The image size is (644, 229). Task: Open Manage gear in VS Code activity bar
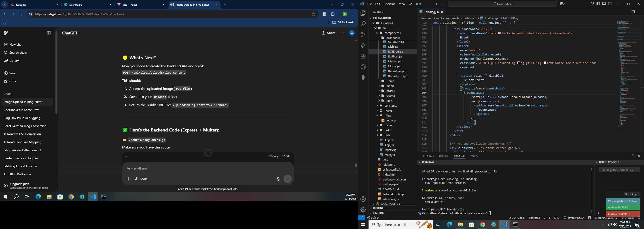363,210
